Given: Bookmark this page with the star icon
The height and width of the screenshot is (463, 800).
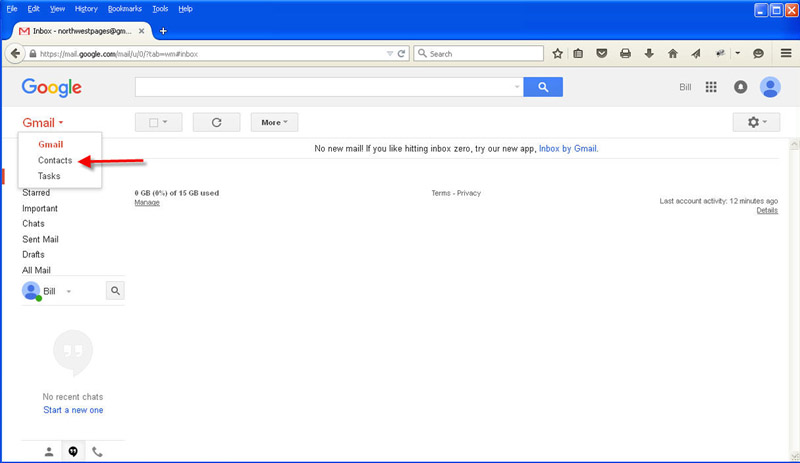Looking at the screenshot, I should coord(557,54).
